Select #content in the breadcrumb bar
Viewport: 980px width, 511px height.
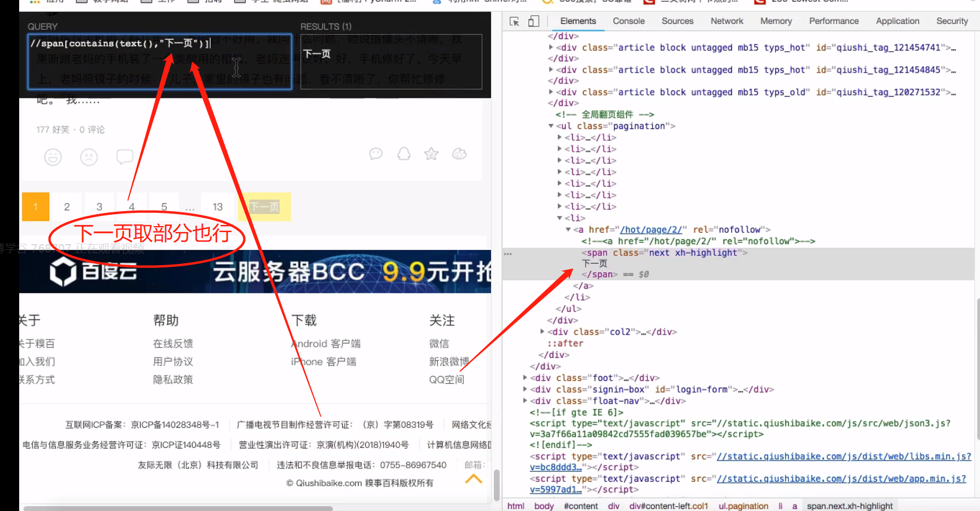[581, 506]
